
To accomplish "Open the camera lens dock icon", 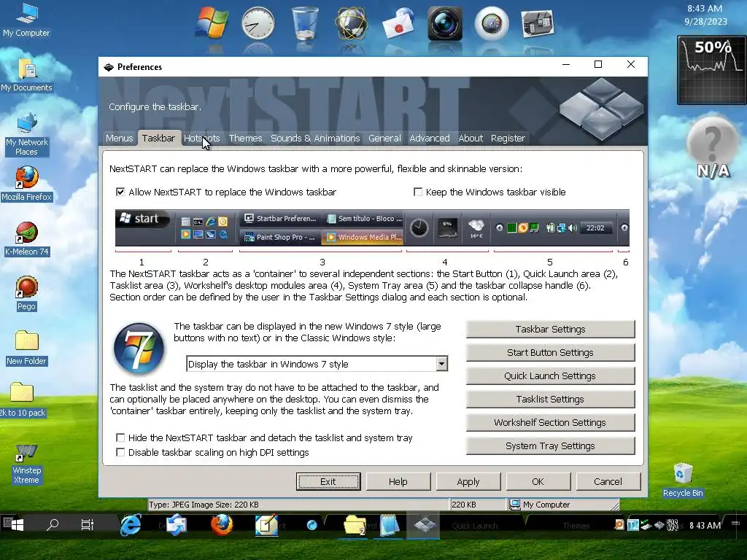I will pos(445,23).
